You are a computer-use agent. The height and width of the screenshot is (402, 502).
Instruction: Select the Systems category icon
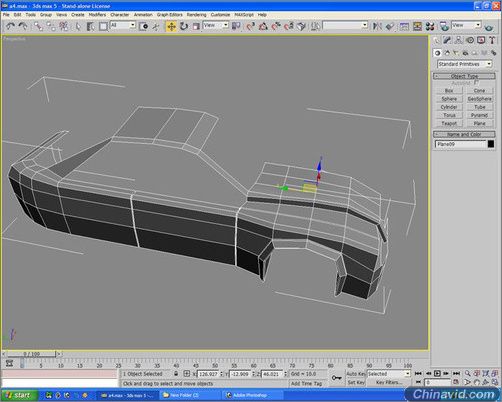click(x=493, y=53)
